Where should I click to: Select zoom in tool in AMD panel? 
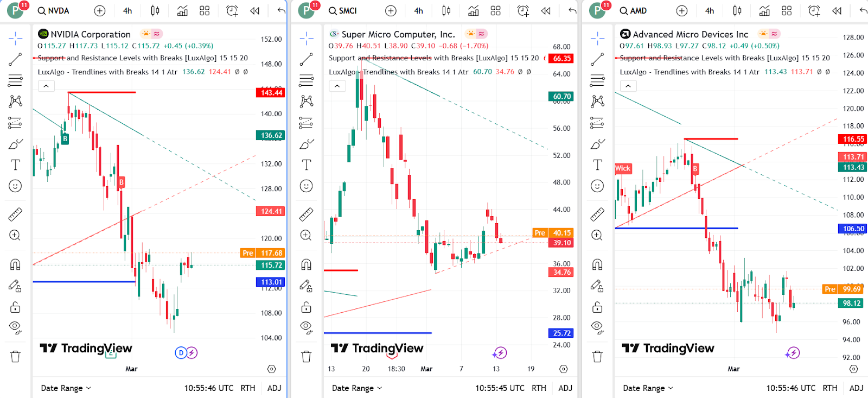pos(597,236)
